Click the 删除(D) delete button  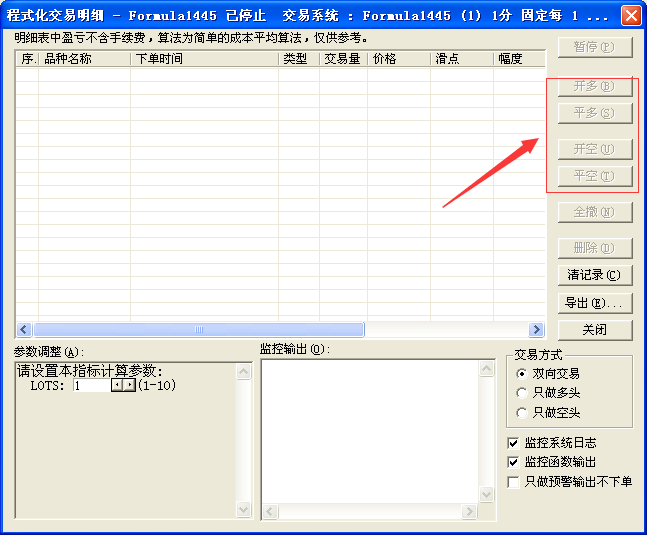pos(595,248)
